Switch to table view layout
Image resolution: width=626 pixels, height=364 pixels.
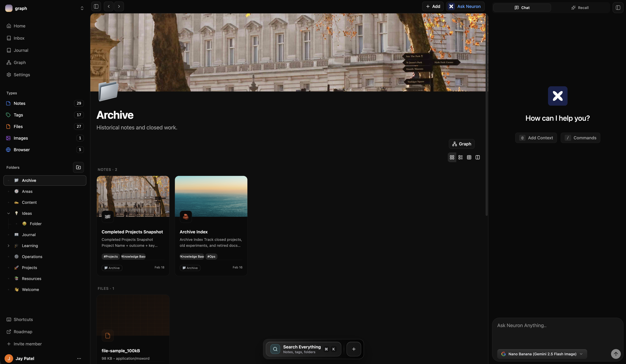pyautogui.click(x=469, y=157)
